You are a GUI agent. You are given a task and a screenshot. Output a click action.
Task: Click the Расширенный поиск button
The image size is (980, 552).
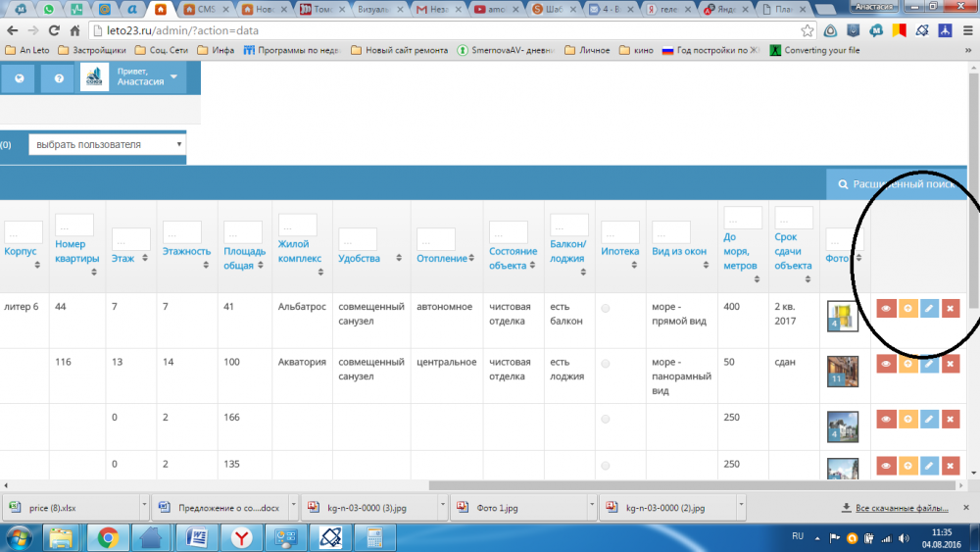[x=897, y=184]
